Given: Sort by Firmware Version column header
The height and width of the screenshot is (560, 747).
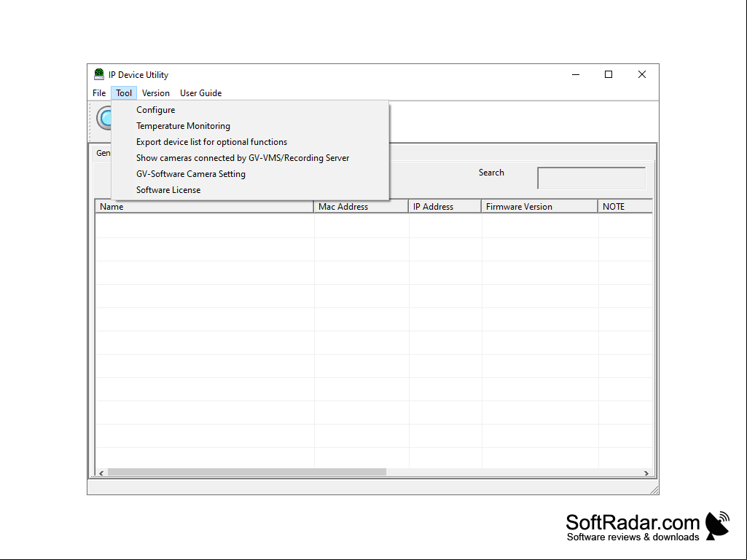Looking at the screenshot, I should point(540,207).
